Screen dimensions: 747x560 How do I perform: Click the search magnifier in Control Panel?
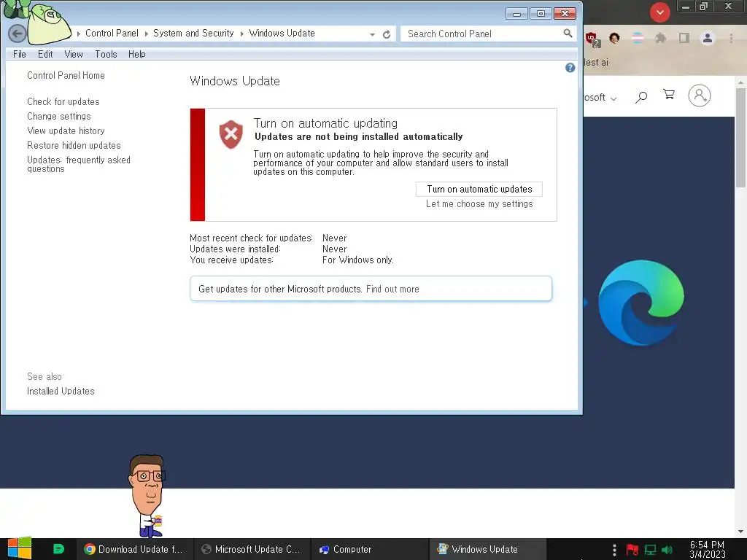pyautogui.click(x=568, y=34)
